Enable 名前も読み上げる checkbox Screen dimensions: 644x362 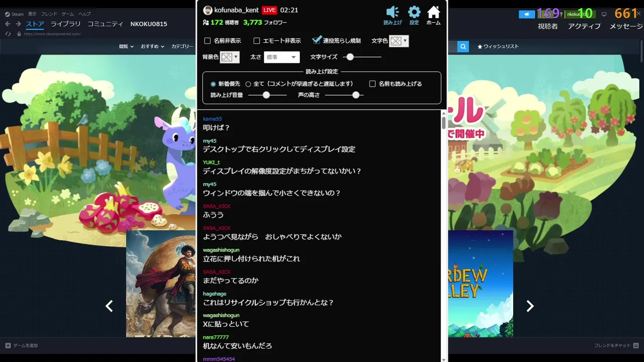click(x=372, y=84)
